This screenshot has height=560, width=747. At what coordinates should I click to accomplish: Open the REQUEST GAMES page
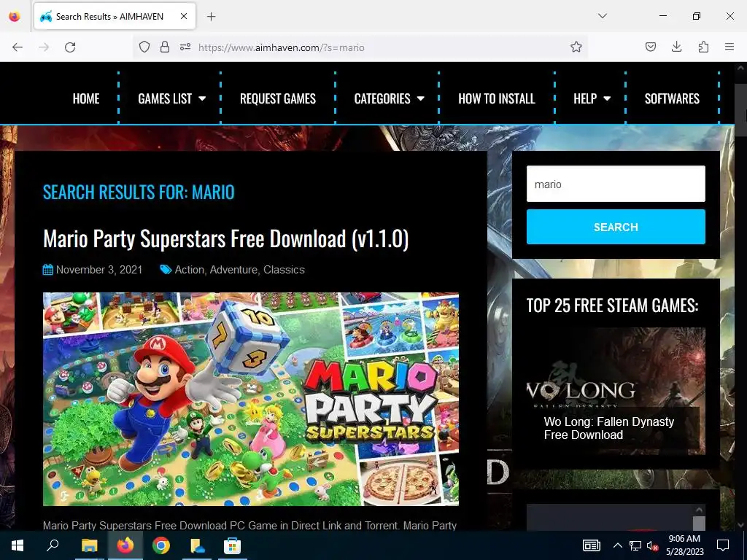278,98
